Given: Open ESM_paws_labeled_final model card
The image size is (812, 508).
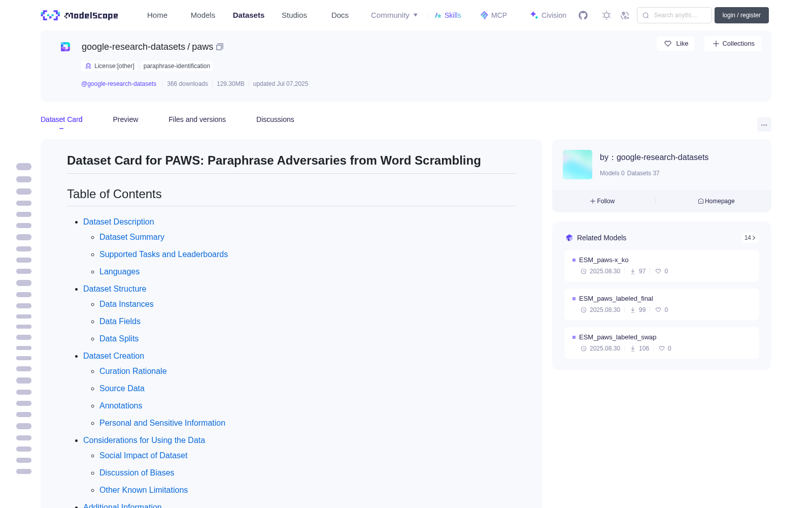Looking at the screenshot, I should pos(662,304).
